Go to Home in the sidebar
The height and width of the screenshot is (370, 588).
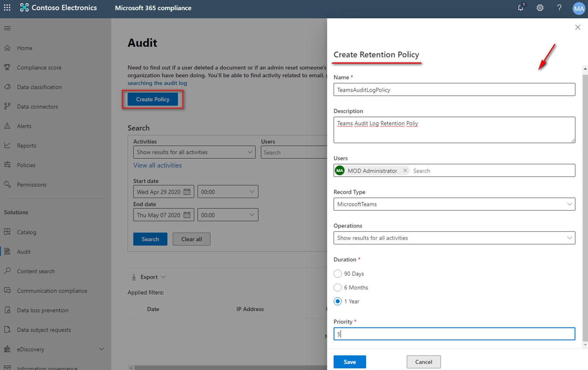coord(25,48)
